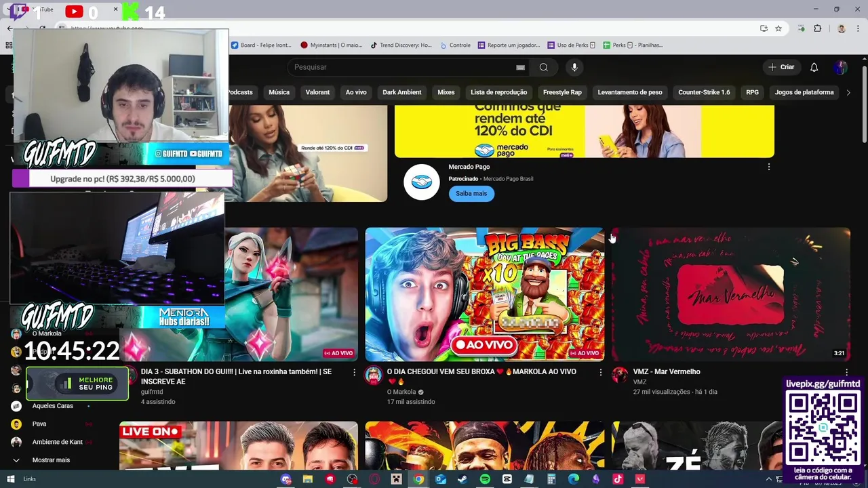
Task: Open options for the Markola live video
Action: click(x=600, y=372)
